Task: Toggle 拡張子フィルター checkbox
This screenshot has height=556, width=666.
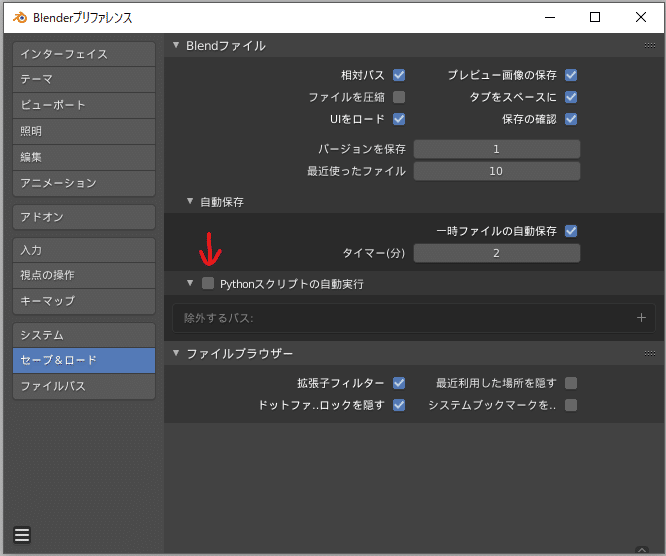Action: click(399, 383)
